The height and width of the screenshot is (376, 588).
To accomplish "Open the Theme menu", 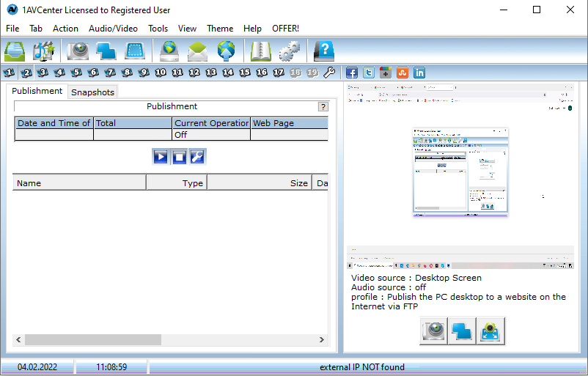I will coord(220,29).
